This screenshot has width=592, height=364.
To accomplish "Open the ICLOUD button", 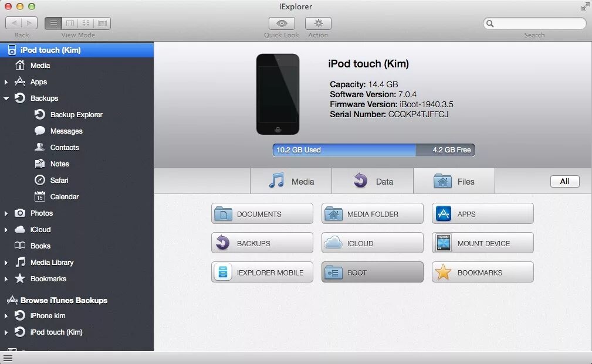I will [372, 243].
